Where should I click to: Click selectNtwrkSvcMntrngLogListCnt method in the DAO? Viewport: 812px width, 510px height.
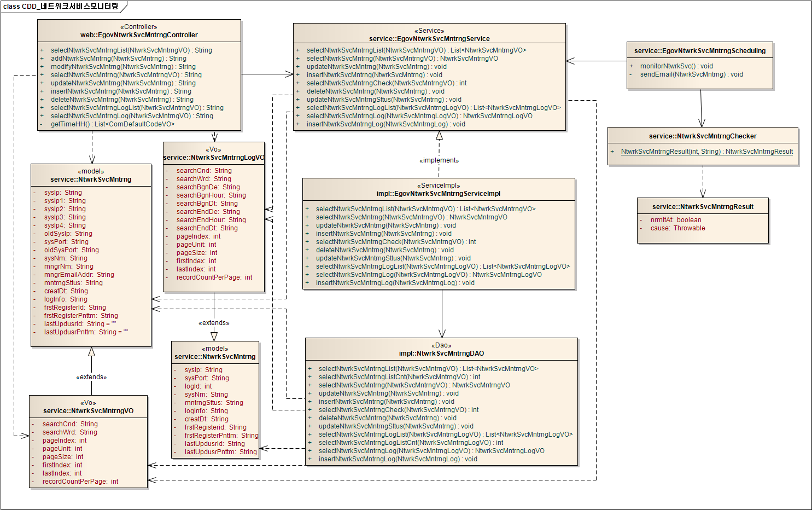[411, 443]
